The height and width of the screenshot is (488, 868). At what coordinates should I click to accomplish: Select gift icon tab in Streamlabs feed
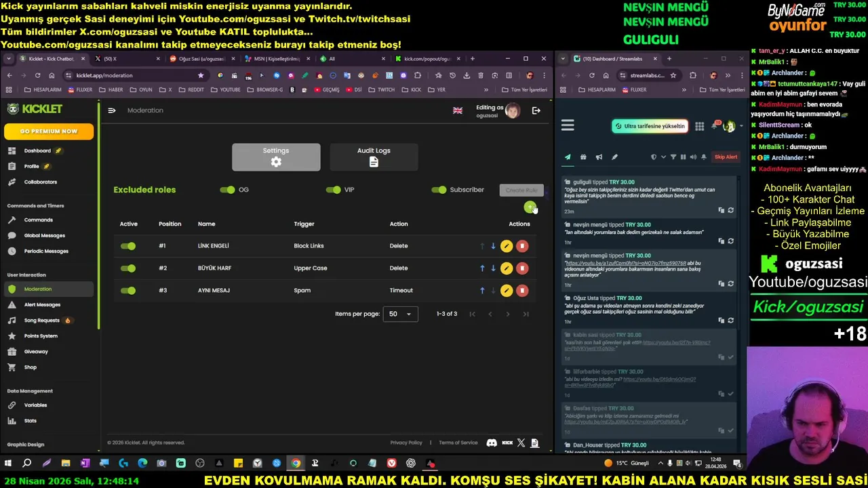(583, 157)
